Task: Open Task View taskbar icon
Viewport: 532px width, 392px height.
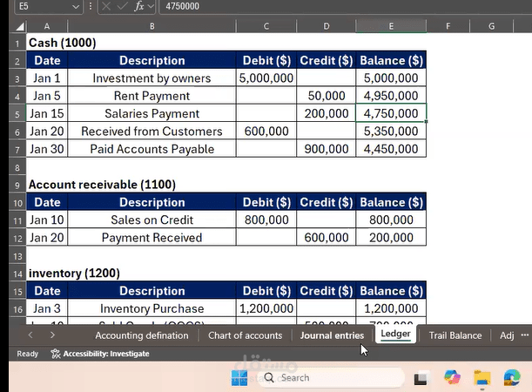Action: pos(421,378)
